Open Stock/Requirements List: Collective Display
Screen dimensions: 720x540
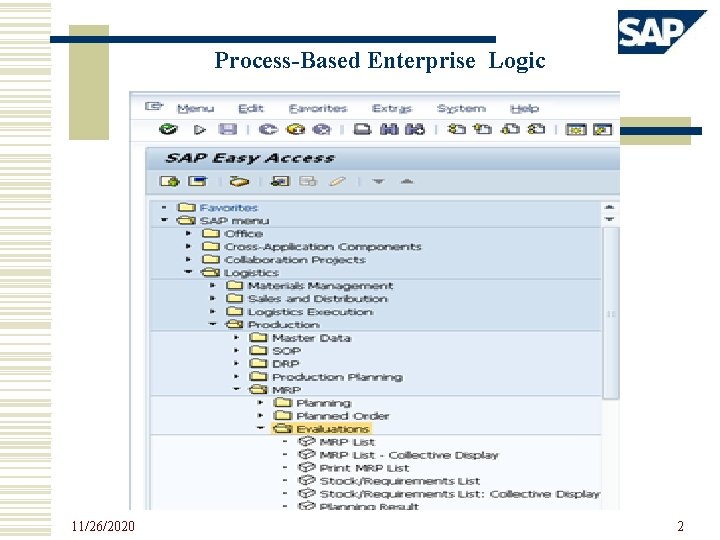[460, 494]
